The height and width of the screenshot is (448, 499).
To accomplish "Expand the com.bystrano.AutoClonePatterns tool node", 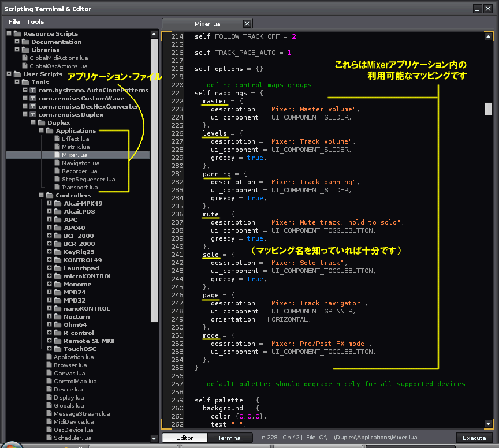I will coord(25,91).
